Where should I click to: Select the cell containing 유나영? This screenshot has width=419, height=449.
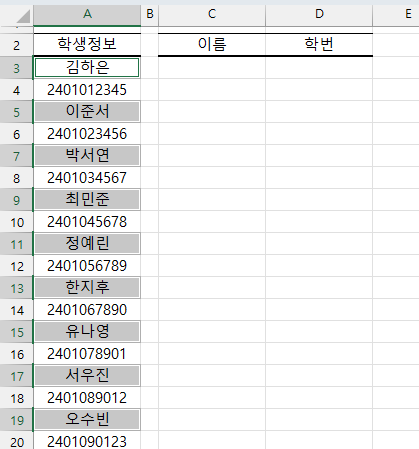click(x=87, y=332)
